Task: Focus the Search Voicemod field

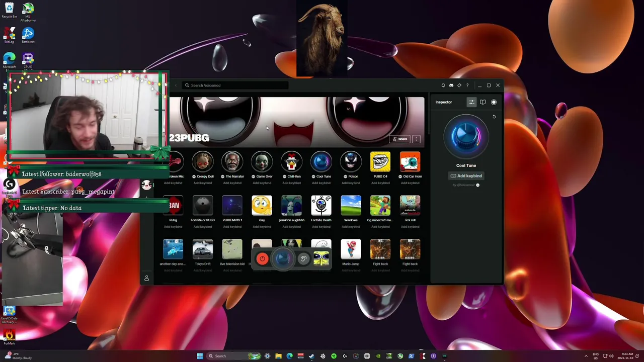Action: point(235,85)
